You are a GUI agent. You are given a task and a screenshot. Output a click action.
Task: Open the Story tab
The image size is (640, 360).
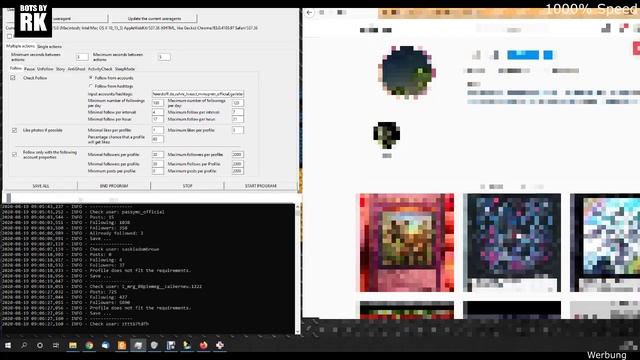(x=60, y=69)
